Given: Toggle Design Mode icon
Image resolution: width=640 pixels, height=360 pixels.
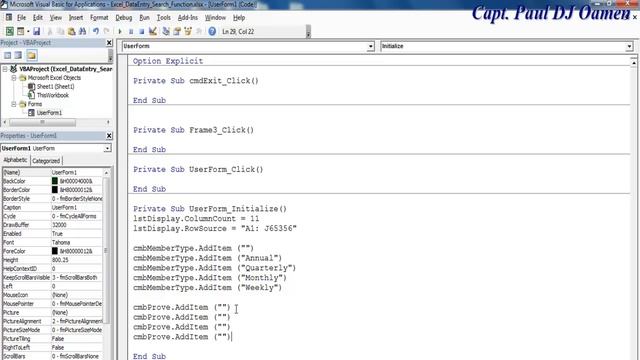Looking at the screenshot, I should click(x=153, y=31).
